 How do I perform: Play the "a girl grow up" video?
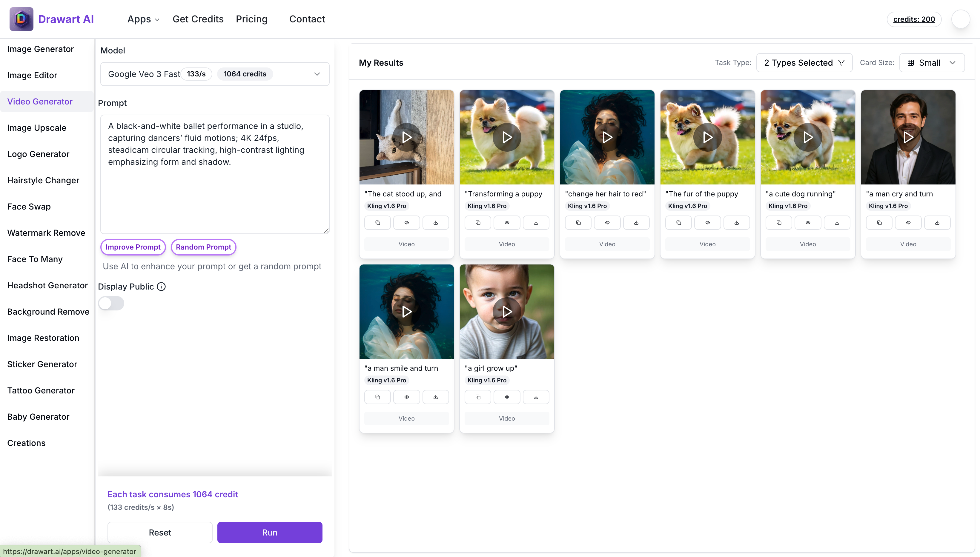click(x=507, y=311)
